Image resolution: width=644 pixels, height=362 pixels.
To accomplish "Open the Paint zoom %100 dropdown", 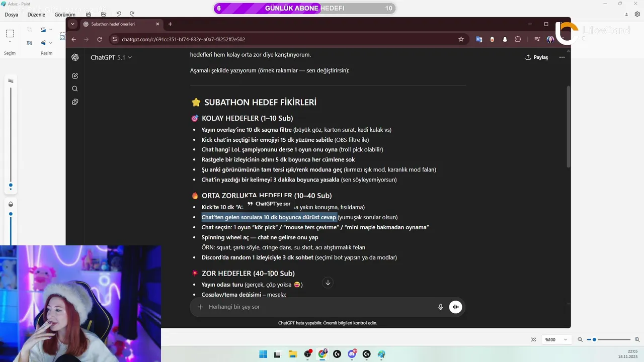I will 557,340.
